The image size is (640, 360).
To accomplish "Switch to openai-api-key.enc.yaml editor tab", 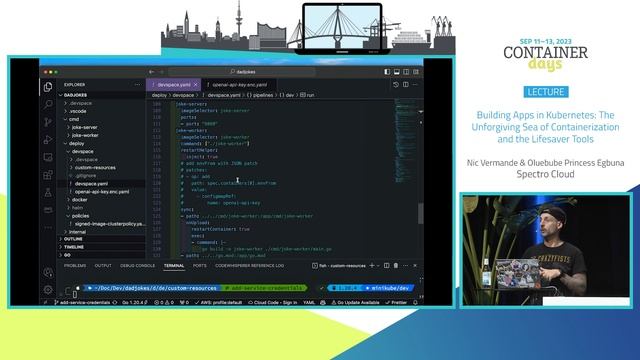I will coord(239,84).
